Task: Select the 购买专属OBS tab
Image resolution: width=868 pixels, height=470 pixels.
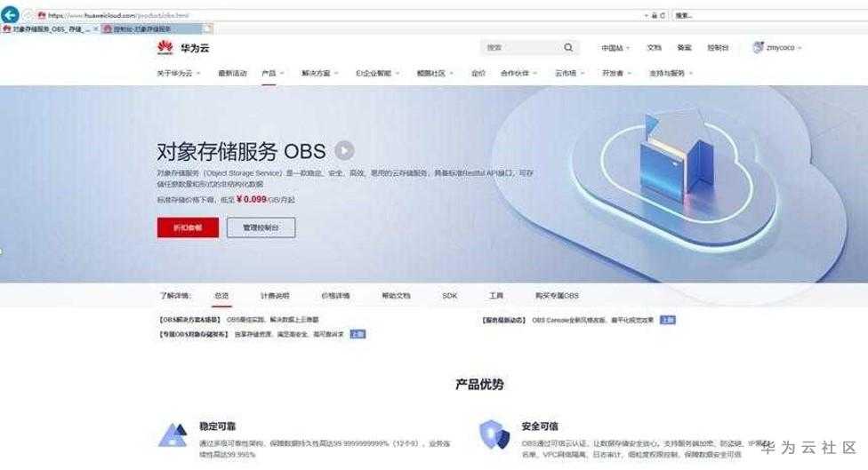Action: click(x=557, y=296)
